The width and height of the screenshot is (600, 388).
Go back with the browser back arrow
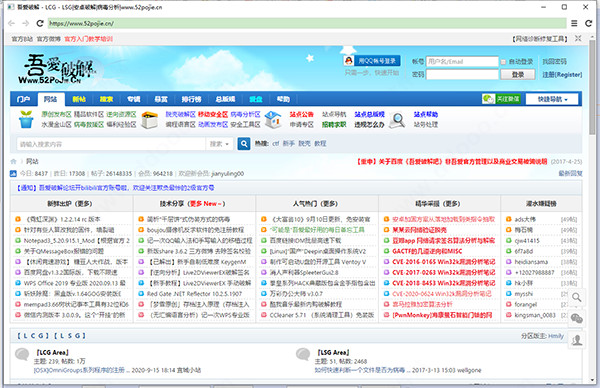coord(12,23)
